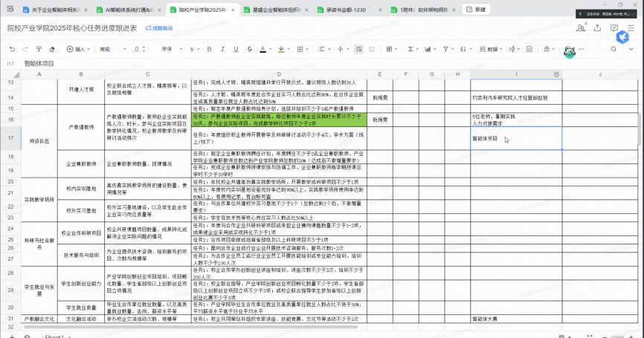This screenshot has height=338, width=644.
Task: Open the fill color picker
Action: point(280,49)
